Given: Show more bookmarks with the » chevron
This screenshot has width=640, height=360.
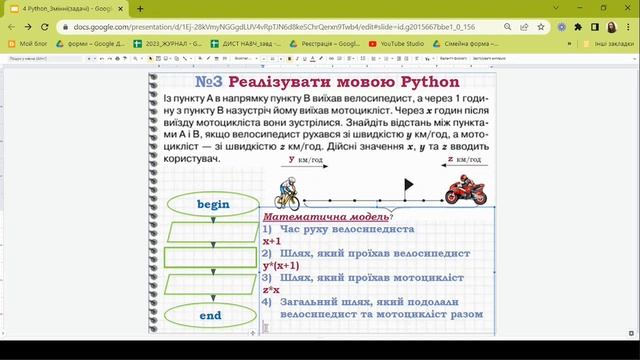Looking at the screenshot, I should point(569,44).
